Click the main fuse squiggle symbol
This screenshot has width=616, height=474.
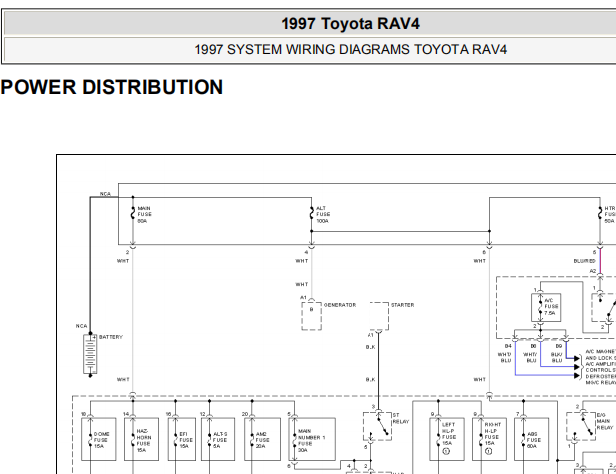point(133,214)
